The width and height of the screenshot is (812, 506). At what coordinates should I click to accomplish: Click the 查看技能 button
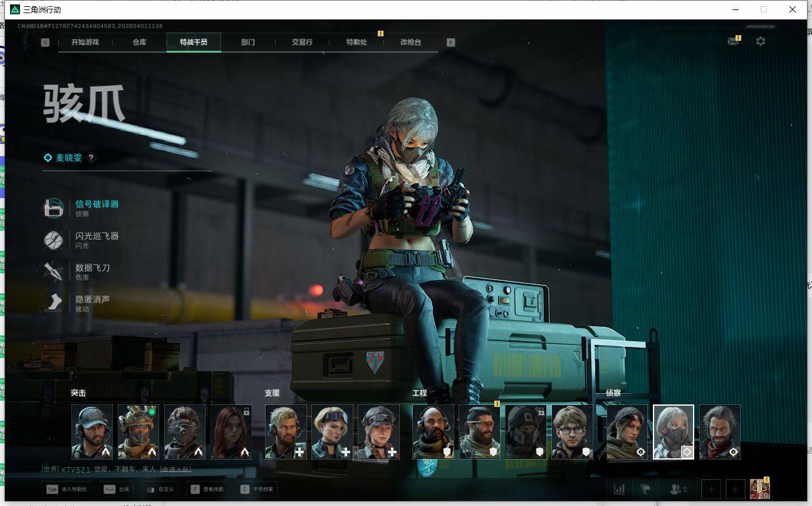(x=210, y=489)
